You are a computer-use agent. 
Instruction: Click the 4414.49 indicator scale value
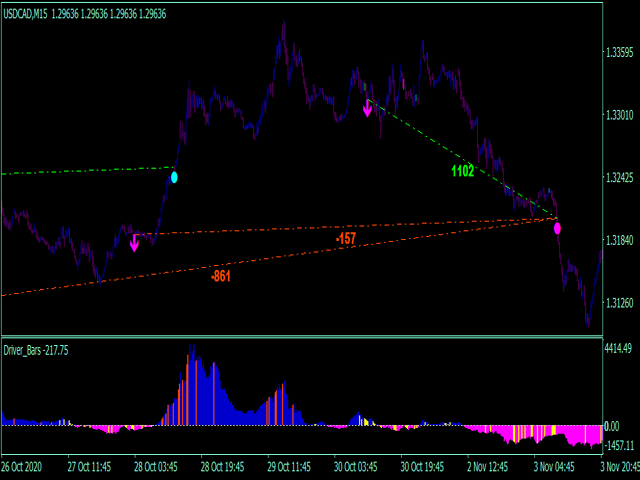pos(620,349)
